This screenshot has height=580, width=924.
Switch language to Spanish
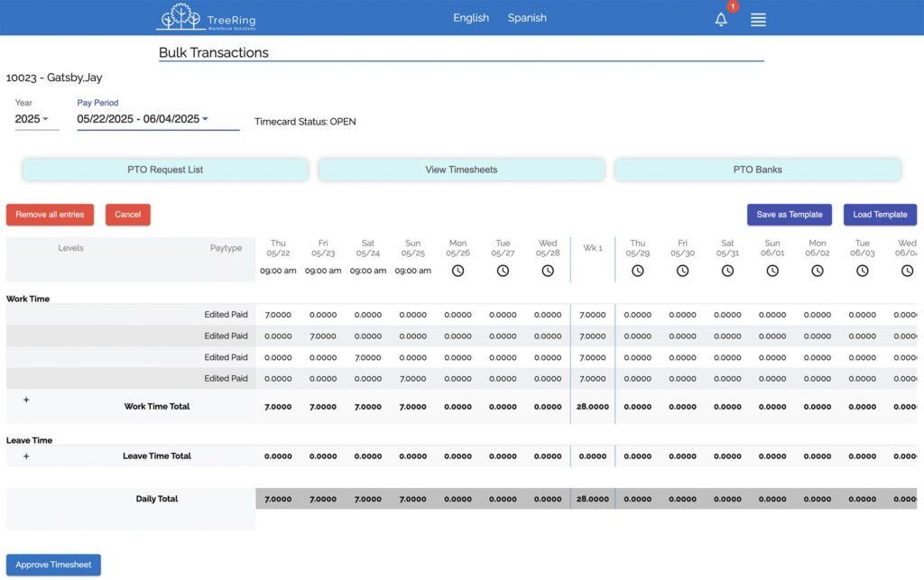[x=527, y=18]
